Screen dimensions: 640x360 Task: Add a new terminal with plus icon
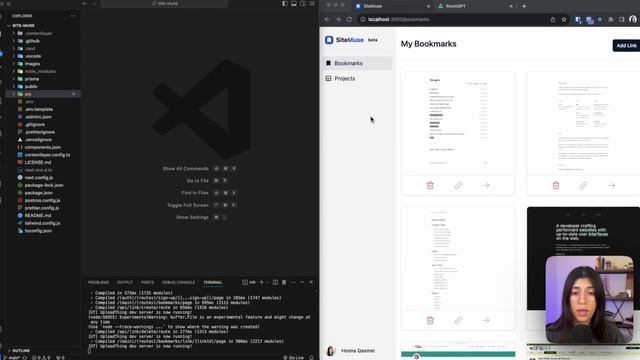[x=262, y=282]
